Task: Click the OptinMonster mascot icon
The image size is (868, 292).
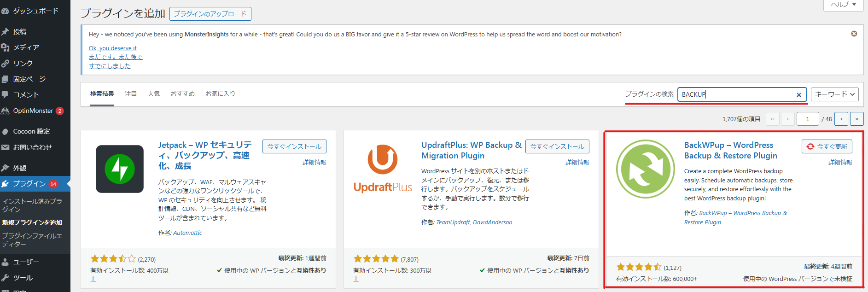Action: point(5,111)
